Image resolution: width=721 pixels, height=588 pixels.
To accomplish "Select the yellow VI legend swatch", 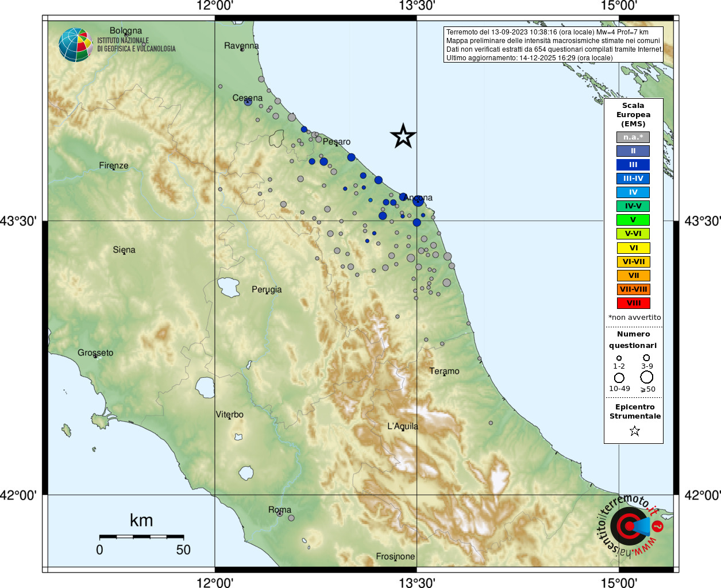I will pyautogui.click(x=633, y=248).
